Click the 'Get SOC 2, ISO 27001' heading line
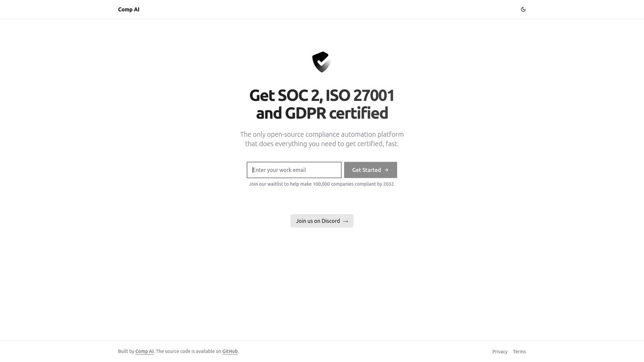 (x=322, y=95)
